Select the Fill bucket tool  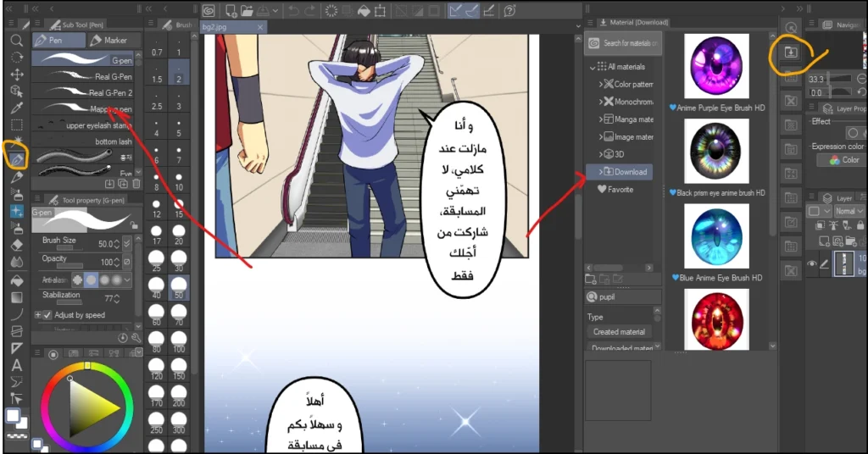coord(17,280)
